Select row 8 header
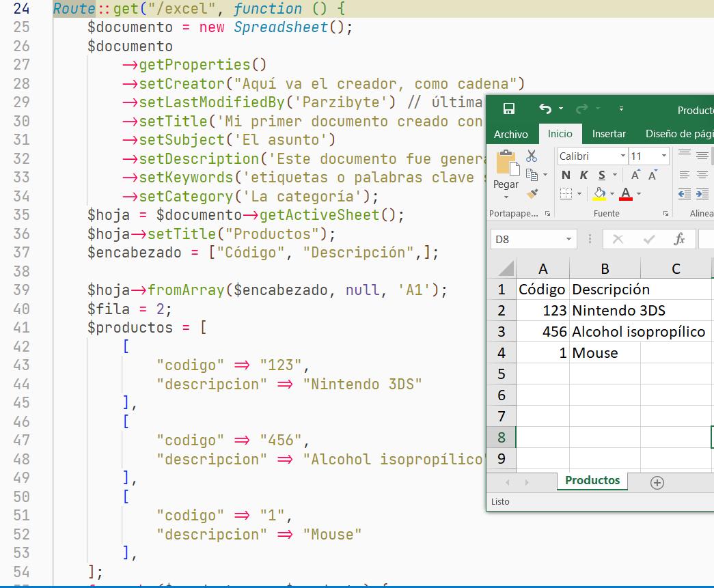 click(502, 437)
